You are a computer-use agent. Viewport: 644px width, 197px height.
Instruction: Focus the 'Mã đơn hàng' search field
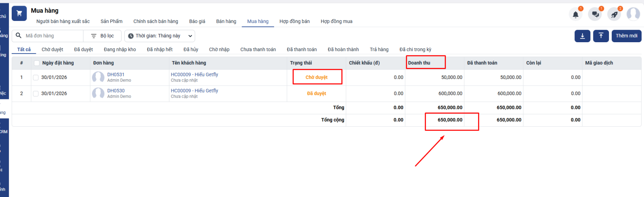(52, 36)
